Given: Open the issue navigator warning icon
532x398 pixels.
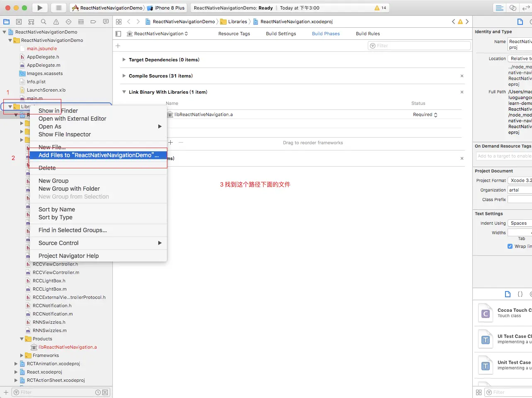Looking at the screenshot, I should pos(56,22).
